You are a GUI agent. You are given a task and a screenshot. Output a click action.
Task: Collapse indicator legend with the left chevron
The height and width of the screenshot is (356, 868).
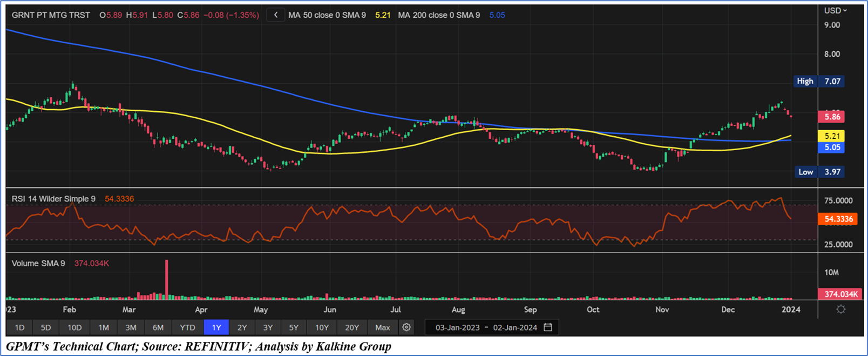point(276,15)
